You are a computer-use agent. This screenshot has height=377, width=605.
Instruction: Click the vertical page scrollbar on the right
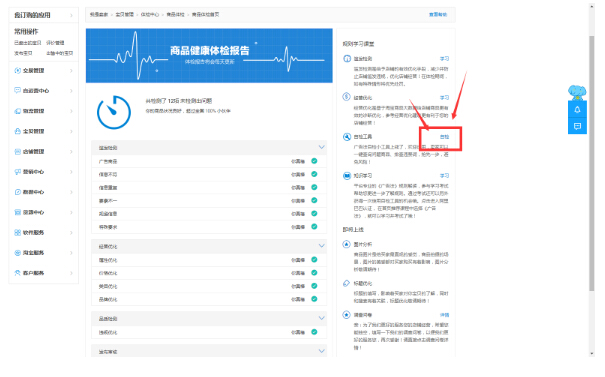click(x=592, y=163)
